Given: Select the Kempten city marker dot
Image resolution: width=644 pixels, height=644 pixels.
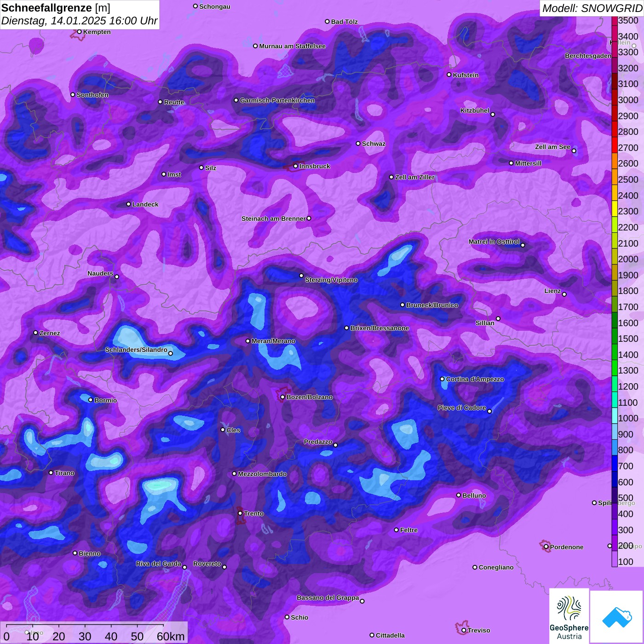Looking at the screenshot, I should click(80, 32).
